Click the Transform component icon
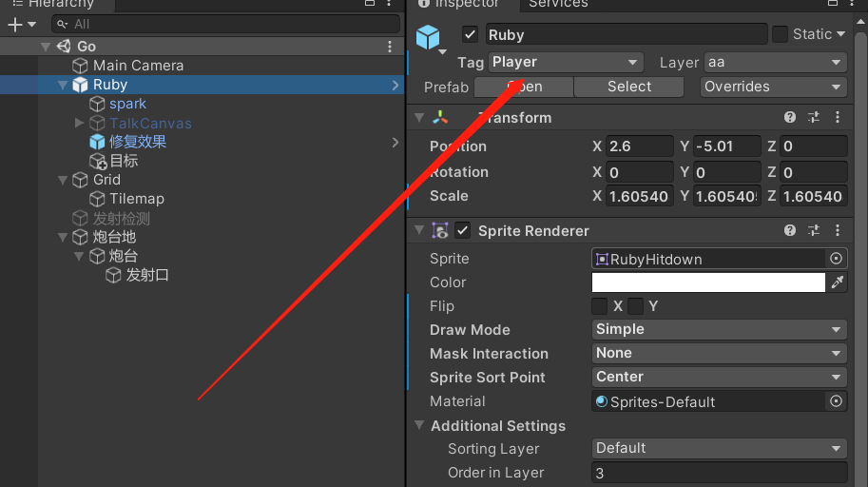The width and height of the screenshot is (868, 487). pos(440,117)
